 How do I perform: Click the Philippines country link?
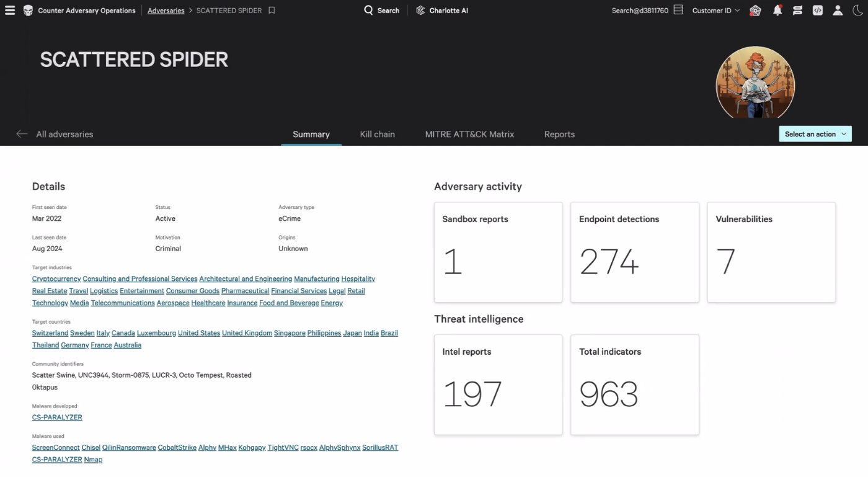(x=324, y=333)
